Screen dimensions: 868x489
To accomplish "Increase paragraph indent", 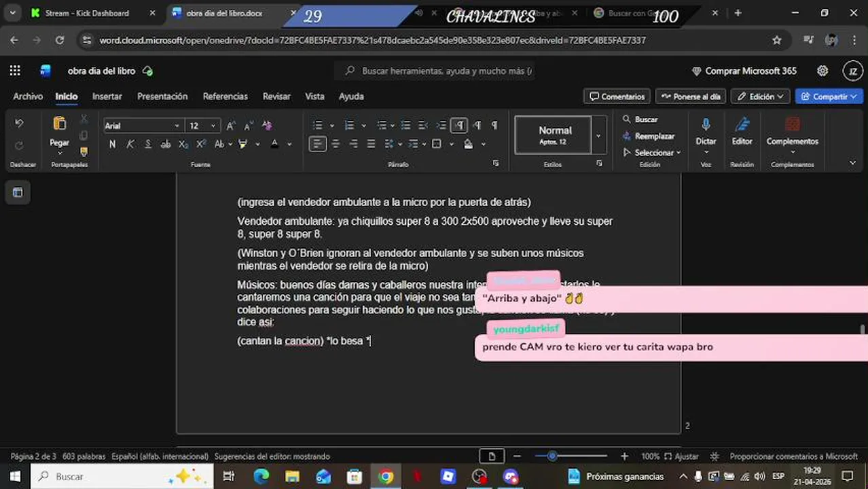I will [x=441, y=126].
